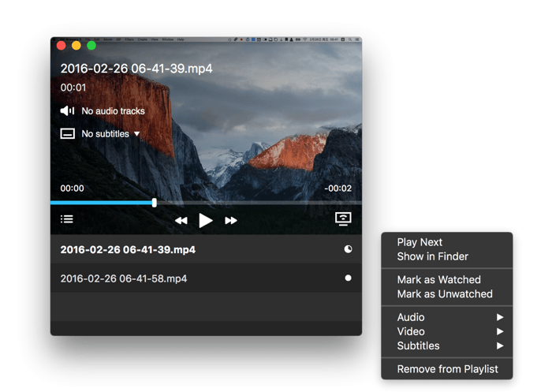Click the 00:01 duration text under title
The height and width of the screenshot is (392, 552).
click(x=73, y=88)
